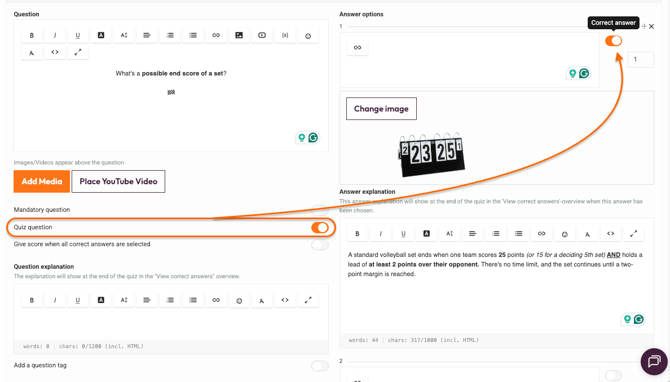
Task: Toggle italic in the Question editor toolbar
Action: tap(55, 35)
